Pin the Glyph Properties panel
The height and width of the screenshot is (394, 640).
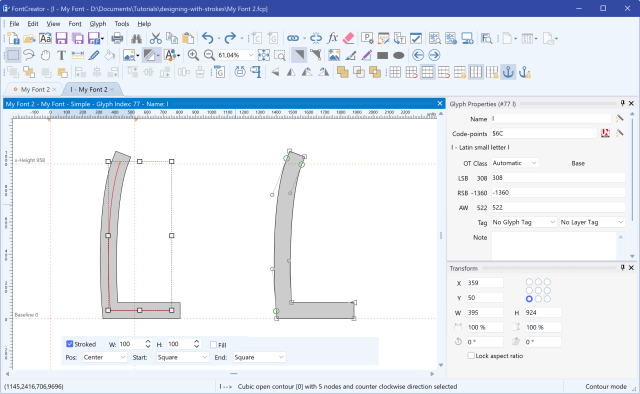click(x=622, y=103)
